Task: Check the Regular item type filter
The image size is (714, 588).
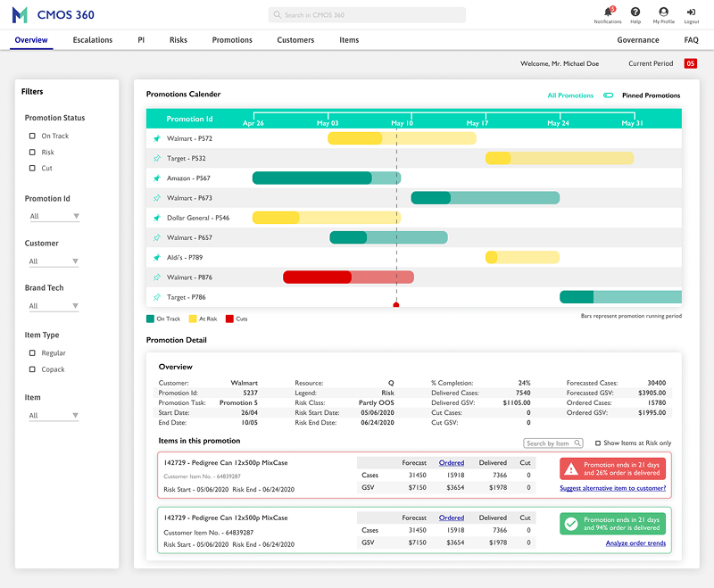Action: coord(32,352)
